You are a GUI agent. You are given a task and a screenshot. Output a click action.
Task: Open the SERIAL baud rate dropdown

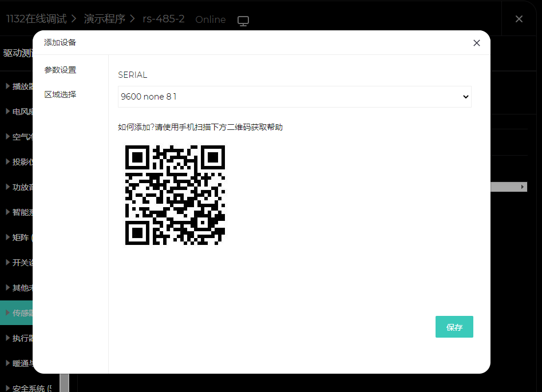[295, 97]
